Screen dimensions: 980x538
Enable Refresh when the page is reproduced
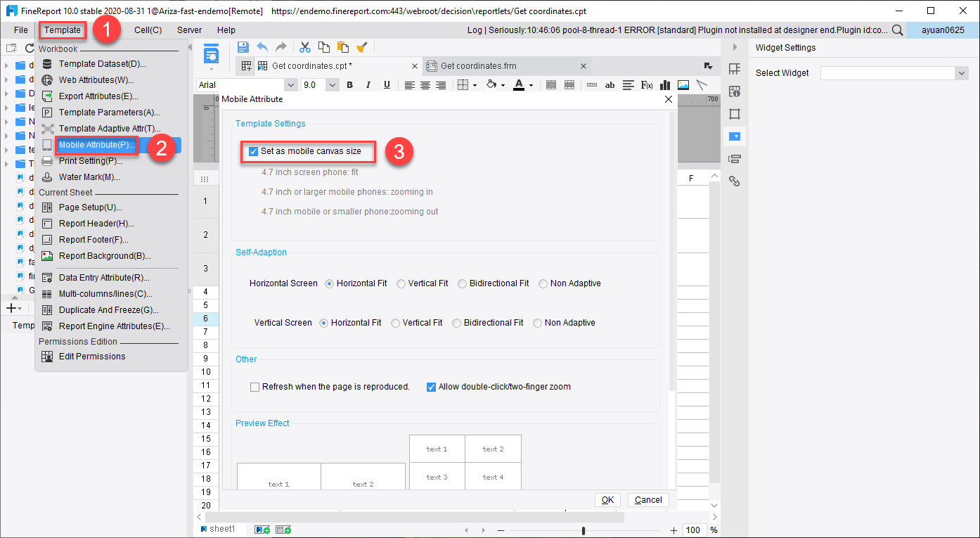coord(255,387)
